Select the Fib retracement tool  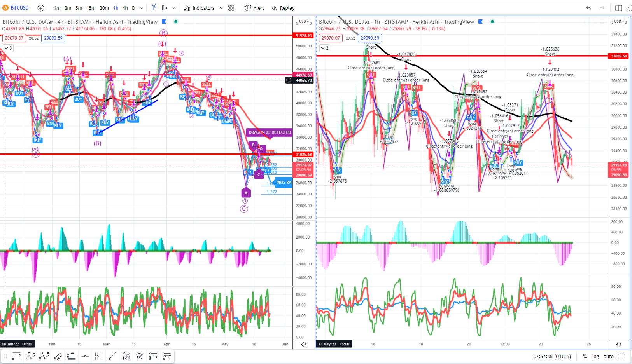pos(153,356)
